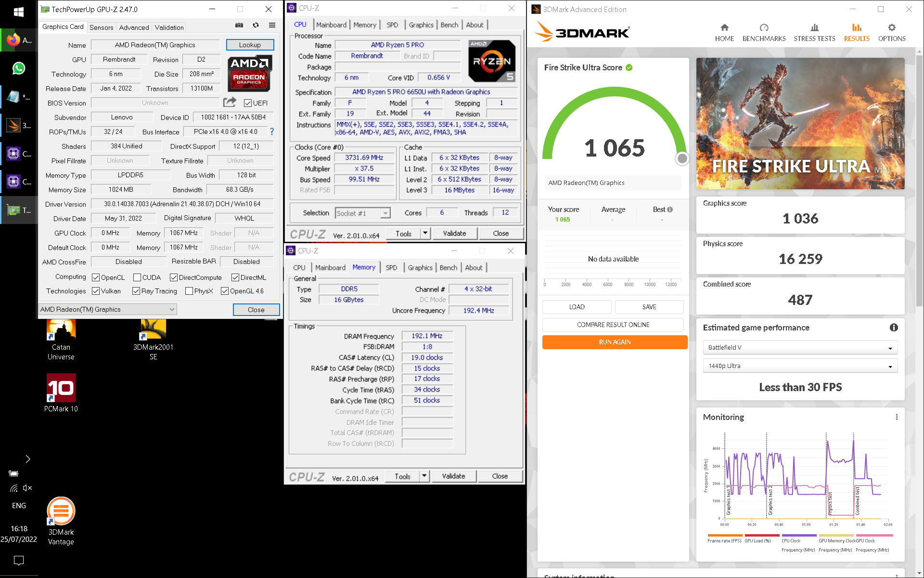Click the BIOS export share icon
This screenshot has height=578, width=924.
(x=230, y=102)
